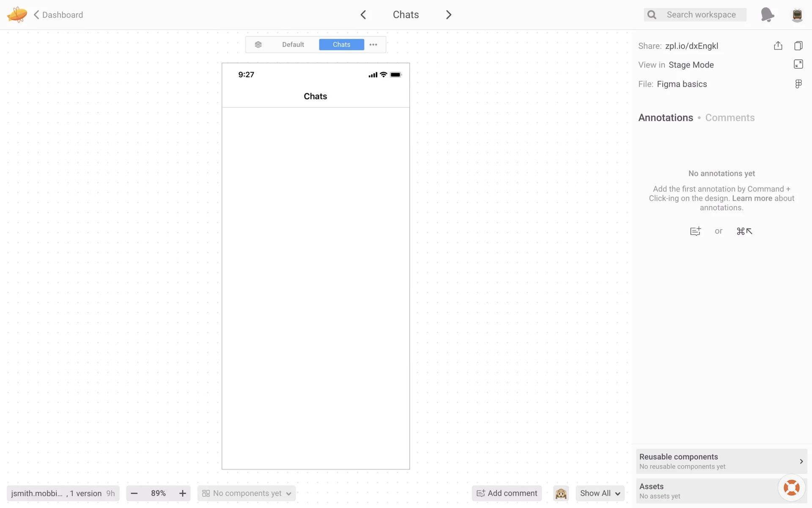Switch to the Comments tab
This screenshot has width=812, height=508.
pos(730,118)
